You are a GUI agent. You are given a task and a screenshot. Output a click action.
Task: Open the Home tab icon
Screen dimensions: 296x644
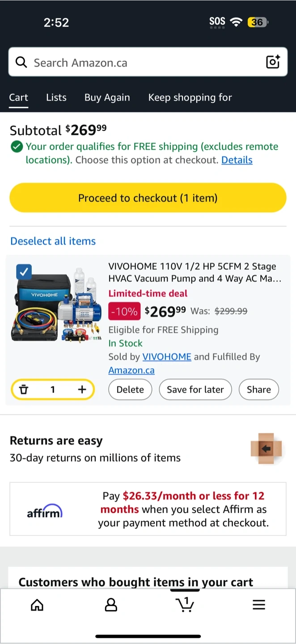37,605
